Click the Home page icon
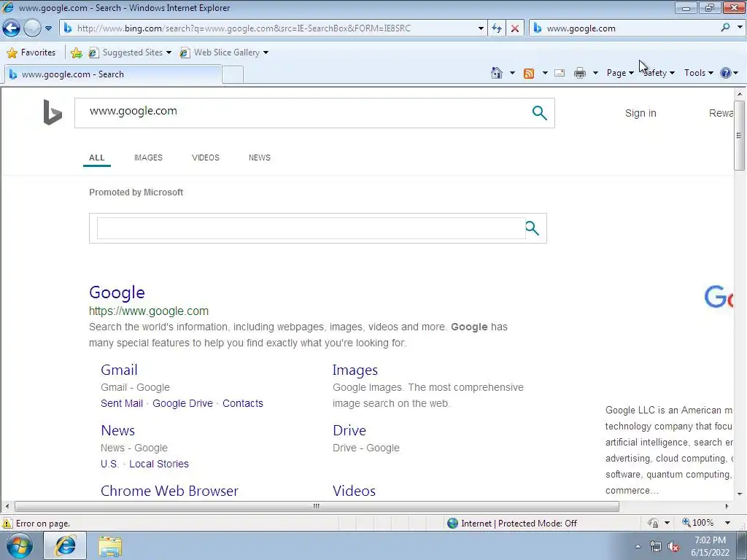747x560 pixels. pyautogui.click(x=496, y=73)
